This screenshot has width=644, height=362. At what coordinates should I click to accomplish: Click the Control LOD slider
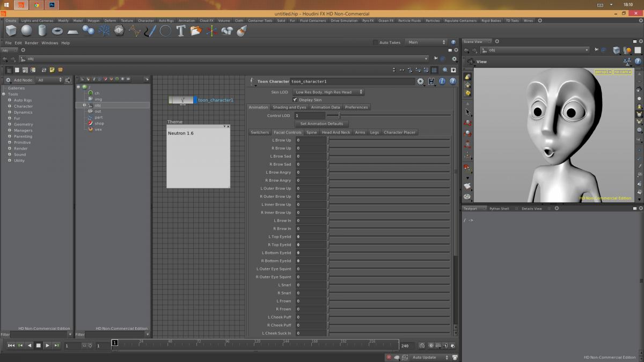[389, 116]
